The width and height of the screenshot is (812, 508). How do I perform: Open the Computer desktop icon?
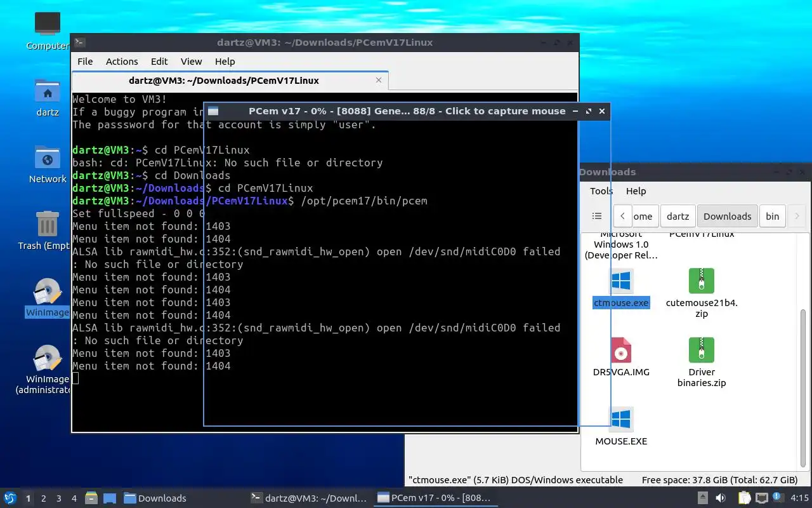[48, 24]
